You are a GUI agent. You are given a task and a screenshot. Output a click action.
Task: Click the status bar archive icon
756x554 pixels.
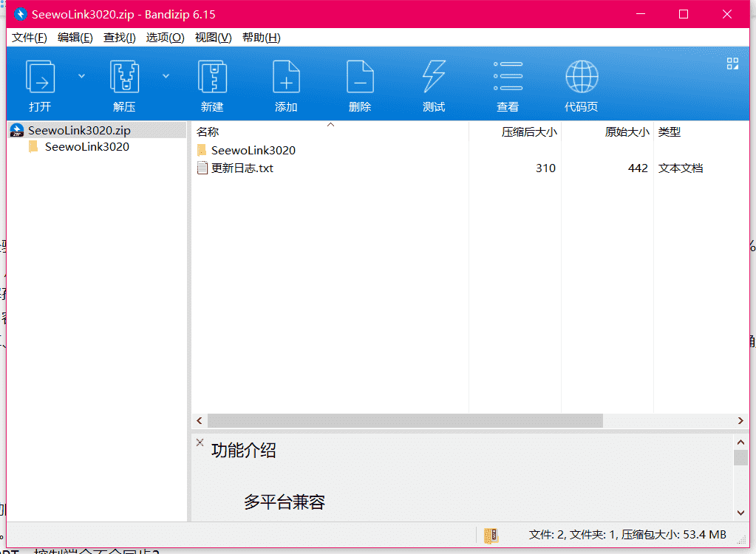[x=491, y=536]
